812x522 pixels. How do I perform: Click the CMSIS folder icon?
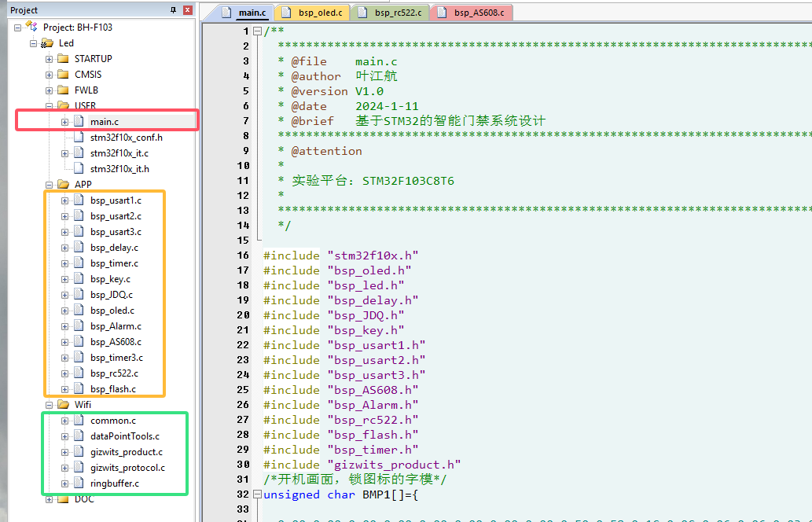[63, 75]
